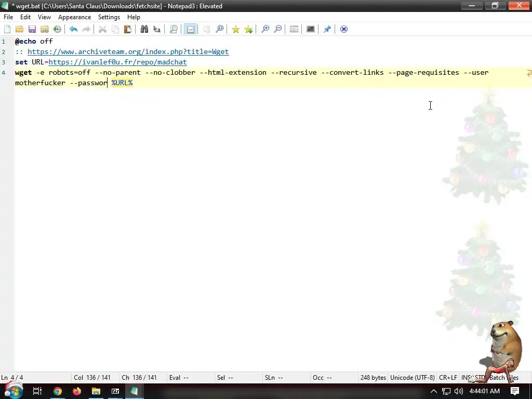Click the New file toolbar icon
The height and width of the screenshot is (399, 532).
(x=7, y=29)
